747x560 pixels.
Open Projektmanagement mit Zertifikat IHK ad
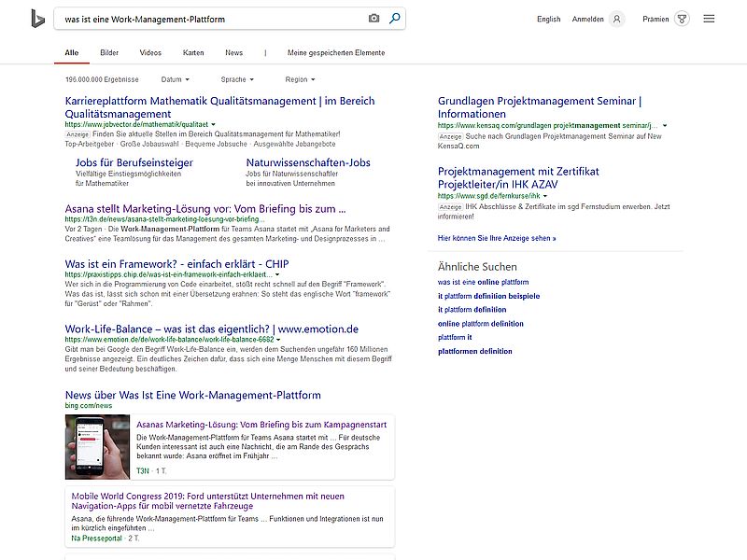(518, 177)
